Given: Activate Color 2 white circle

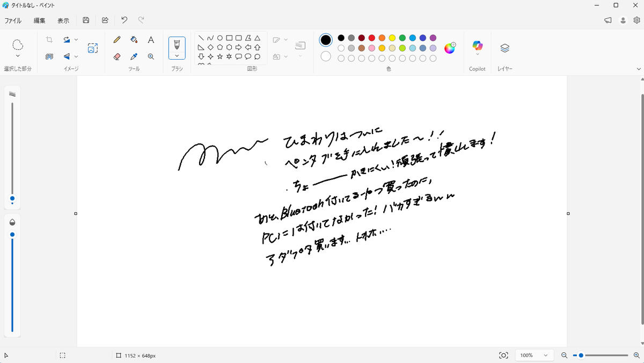Looking at the screenshot, I should [x=326, y=56].
